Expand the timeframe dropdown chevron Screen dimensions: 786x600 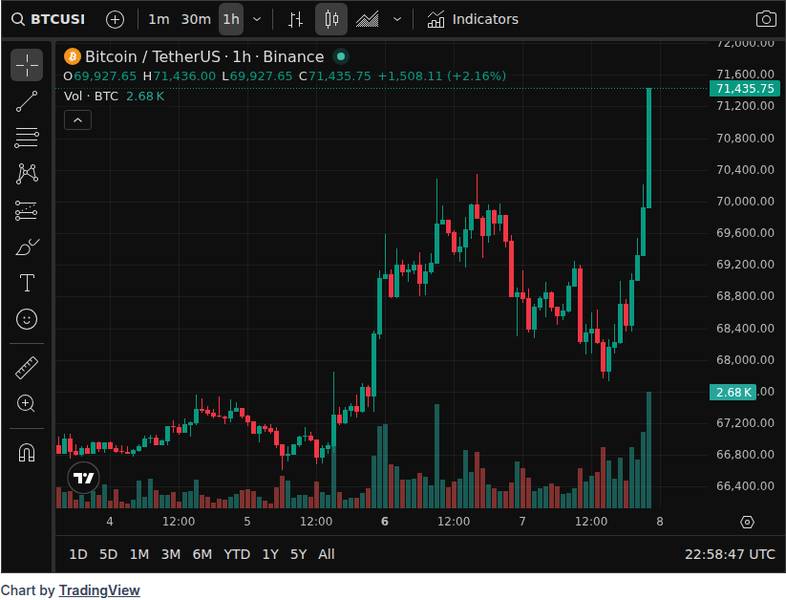point(257,20)
